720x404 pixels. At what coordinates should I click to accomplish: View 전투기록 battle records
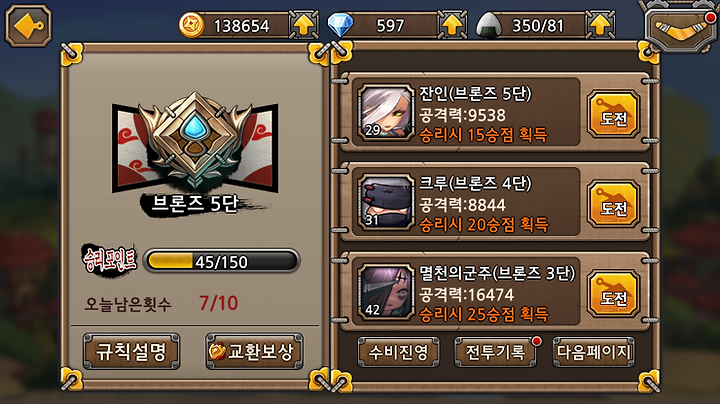point(495,352)
